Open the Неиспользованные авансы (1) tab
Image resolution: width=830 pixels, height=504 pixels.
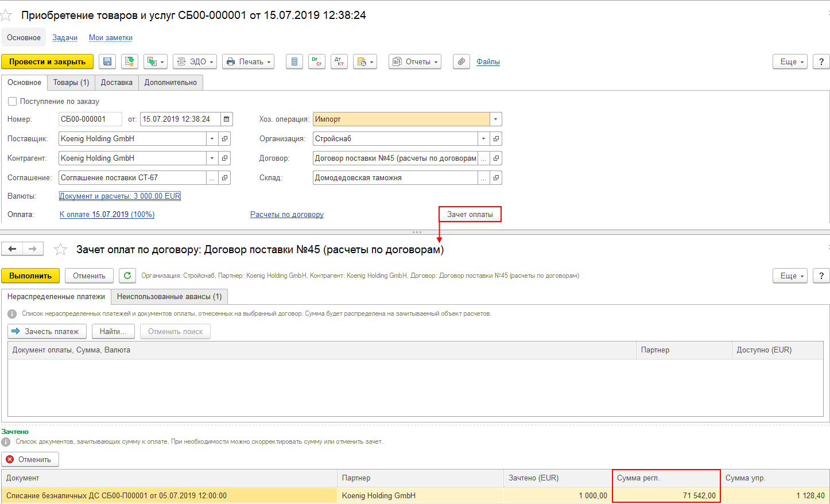pyautogui.click(x=169, y=297)
